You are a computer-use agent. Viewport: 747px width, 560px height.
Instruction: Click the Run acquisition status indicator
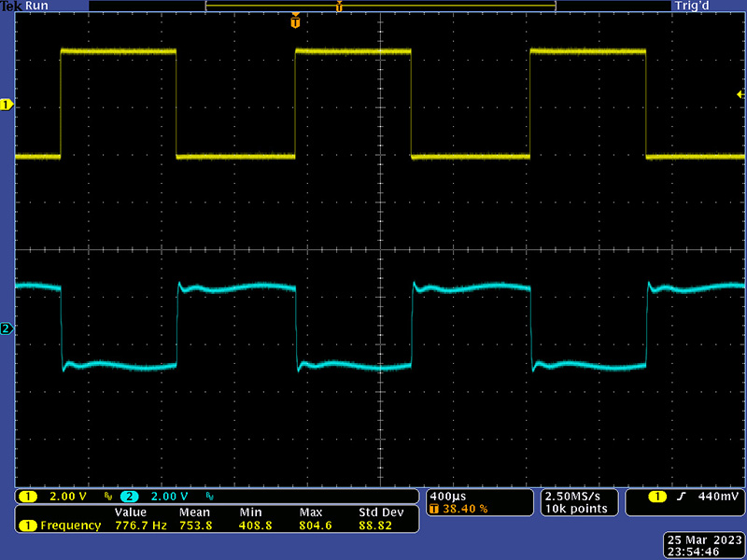coord(37,6)
